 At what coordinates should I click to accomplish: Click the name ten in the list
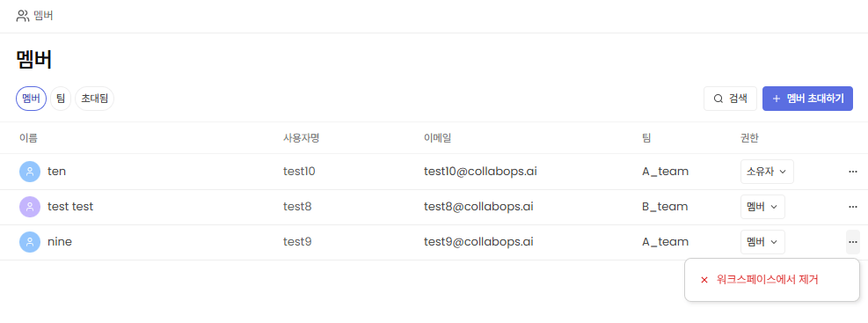pos(56,172)
